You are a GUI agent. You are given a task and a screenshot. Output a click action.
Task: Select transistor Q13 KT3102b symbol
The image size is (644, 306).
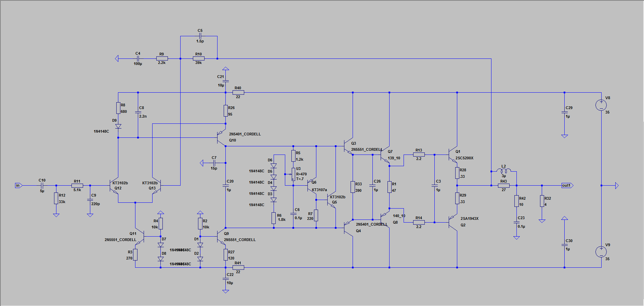(156, 186)
